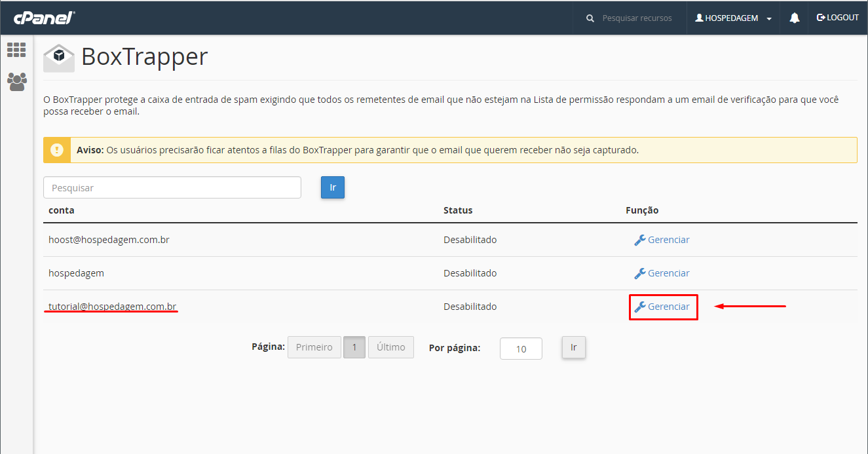Click the Ir button beside Por página
Viewport: 868px width, 454px height.
[573, 347]
